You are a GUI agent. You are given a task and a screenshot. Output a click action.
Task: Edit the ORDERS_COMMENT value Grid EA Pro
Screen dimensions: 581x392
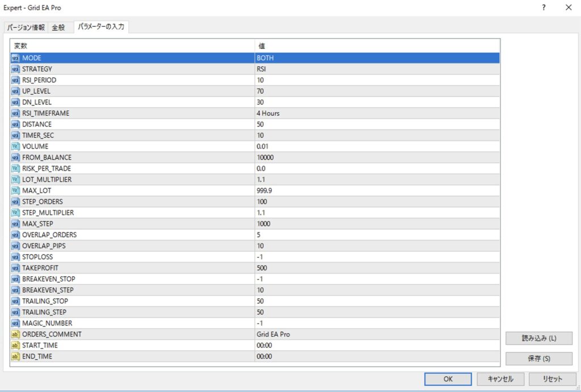point(377,334)
